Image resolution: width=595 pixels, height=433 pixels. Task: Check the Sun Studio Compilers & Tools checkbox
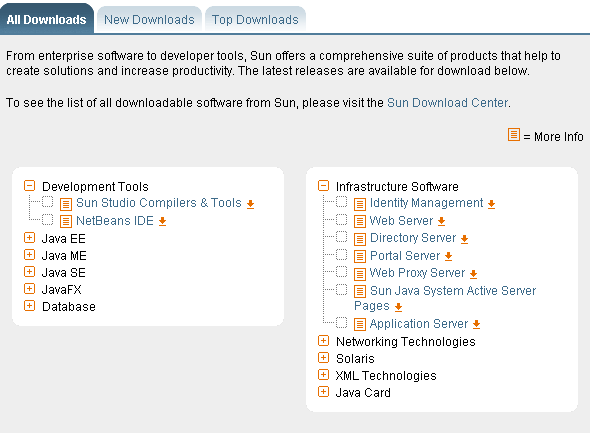coord(47,202)
